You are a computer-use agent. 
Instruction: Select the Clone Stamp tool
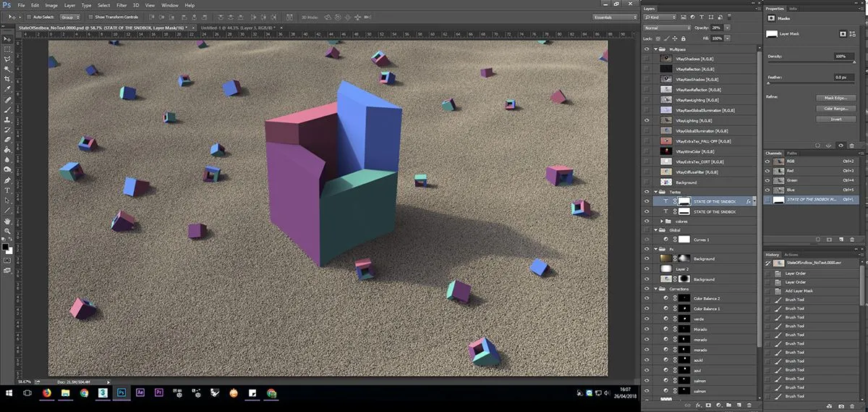point(9,119)
